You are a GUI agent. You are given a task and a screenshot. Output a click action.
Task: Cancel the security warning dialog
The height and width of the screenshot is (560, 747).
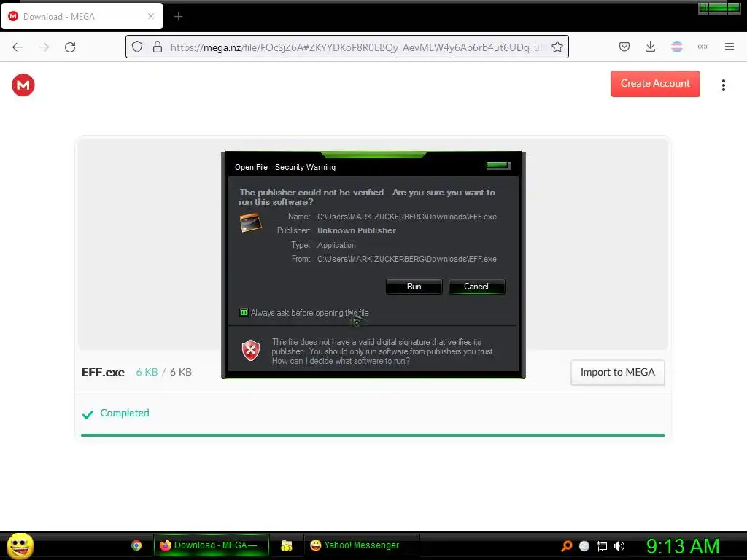point(476,287)
